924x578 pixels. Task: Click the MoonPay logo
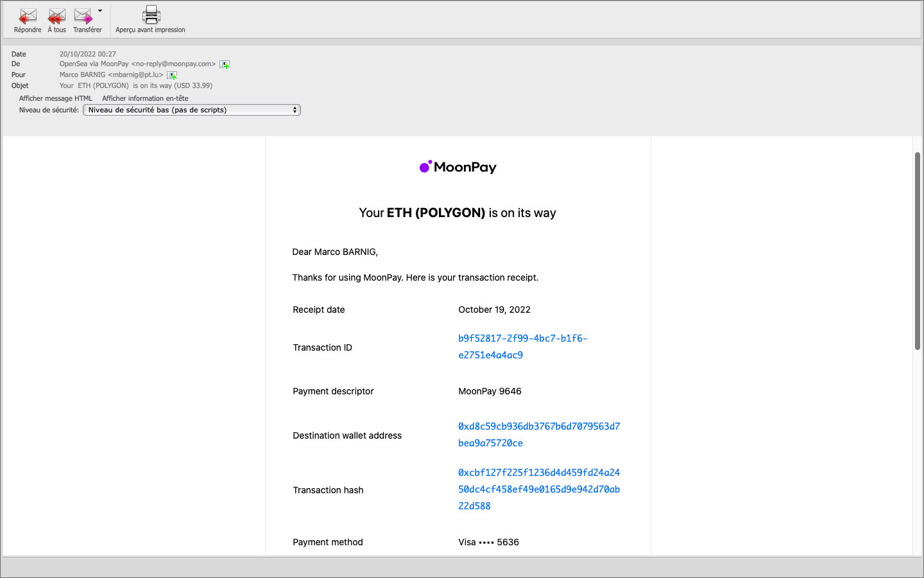click(x=458, y=167)
